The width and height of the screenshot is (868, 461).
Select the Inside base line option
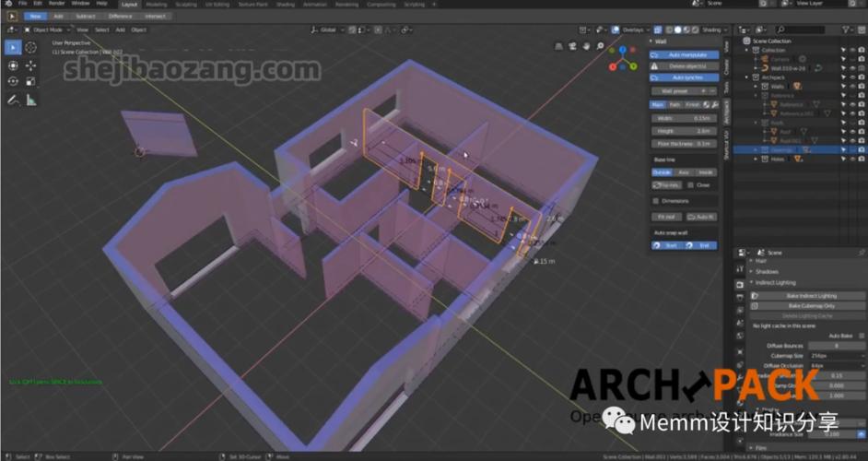pos(706,173)
